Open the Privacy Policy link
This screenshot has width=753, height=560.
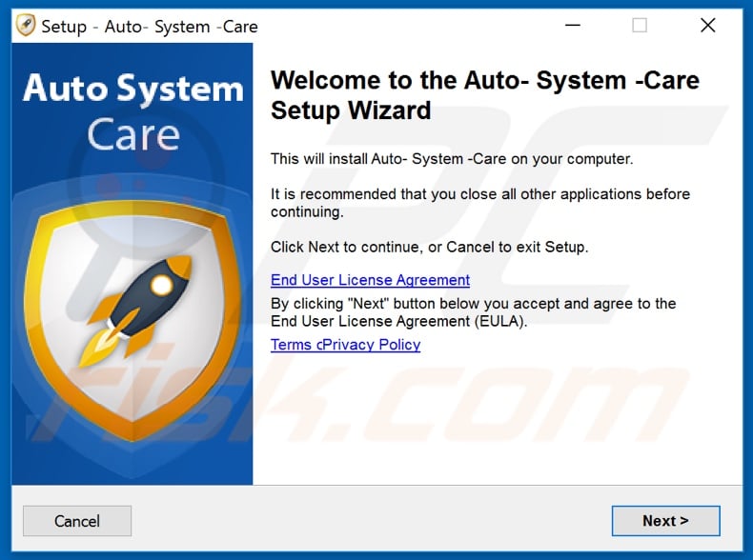click(x=372, y=345)
